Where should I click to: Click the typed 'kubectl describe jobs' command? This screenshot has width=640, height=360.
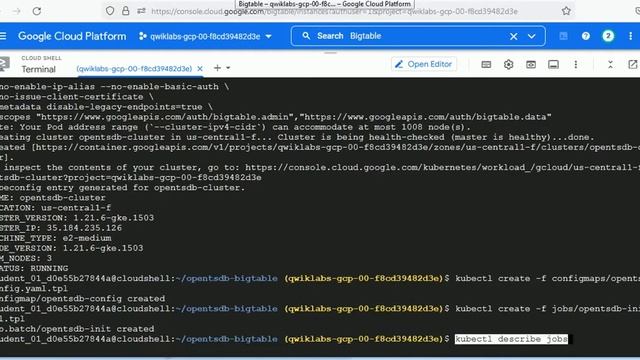[511, 339]
